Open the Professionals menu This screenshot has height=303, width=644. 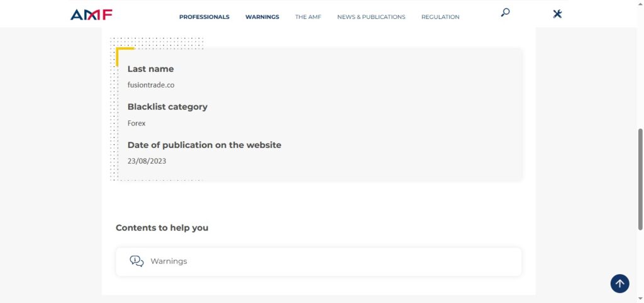point(204,17)
